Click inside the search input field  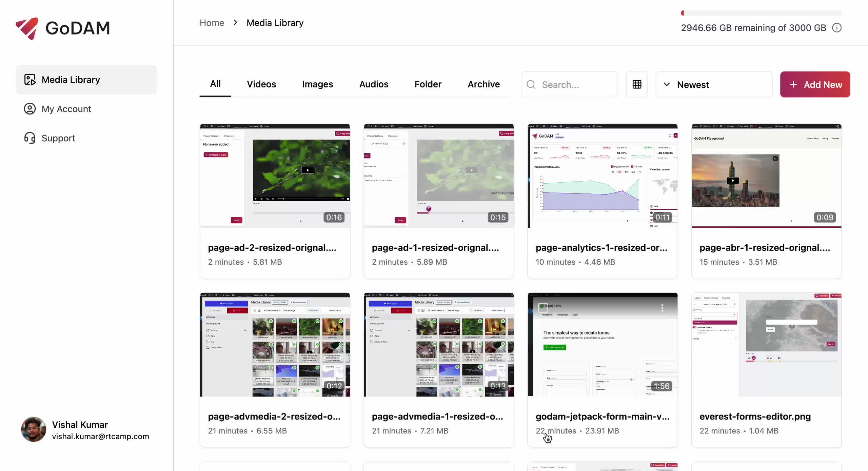click(576, 84)
